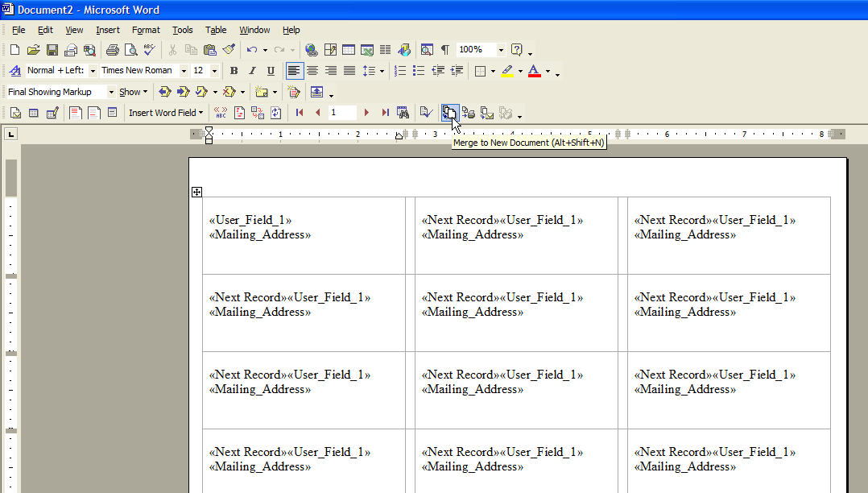This screenshot has height=493, width=868.
Task: Open the Table menu
Action: pyautogui.click(x=216, y=30)
